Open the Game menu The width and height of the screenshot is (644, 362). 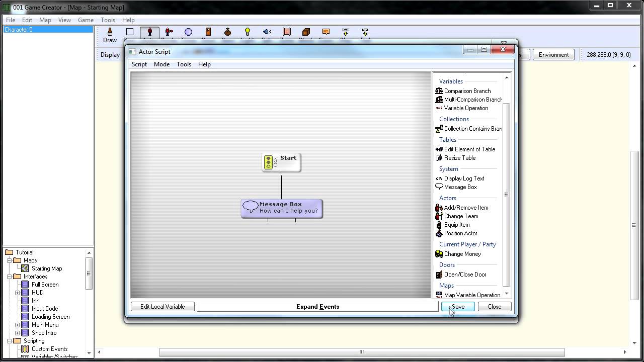[86, 20]
